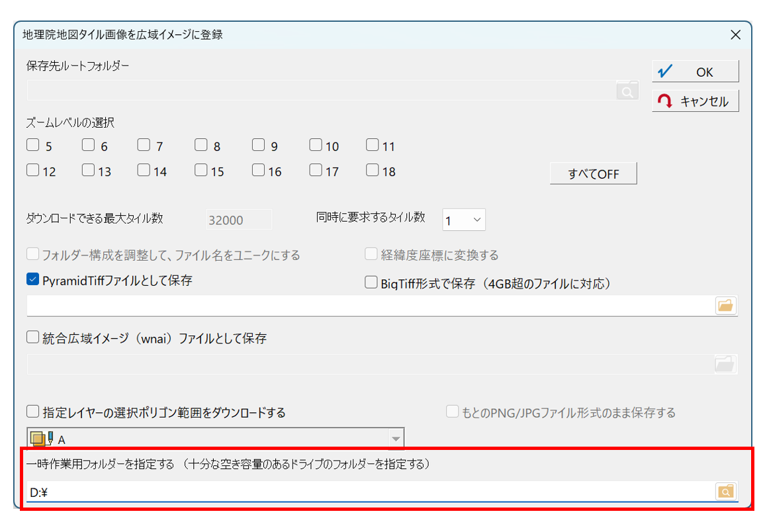Open the 同時に要求するタイル数 dropdown

coord(464,220)
